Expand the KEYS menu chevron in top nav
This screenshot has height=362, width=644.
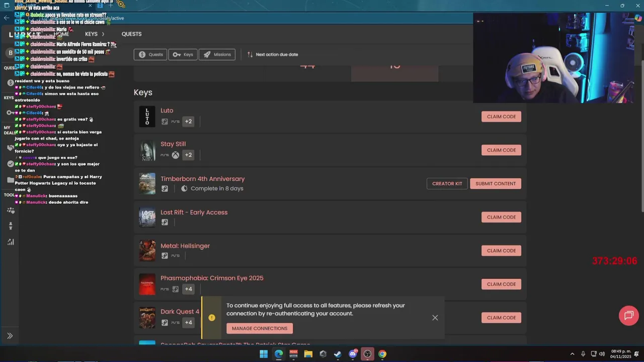103,34
